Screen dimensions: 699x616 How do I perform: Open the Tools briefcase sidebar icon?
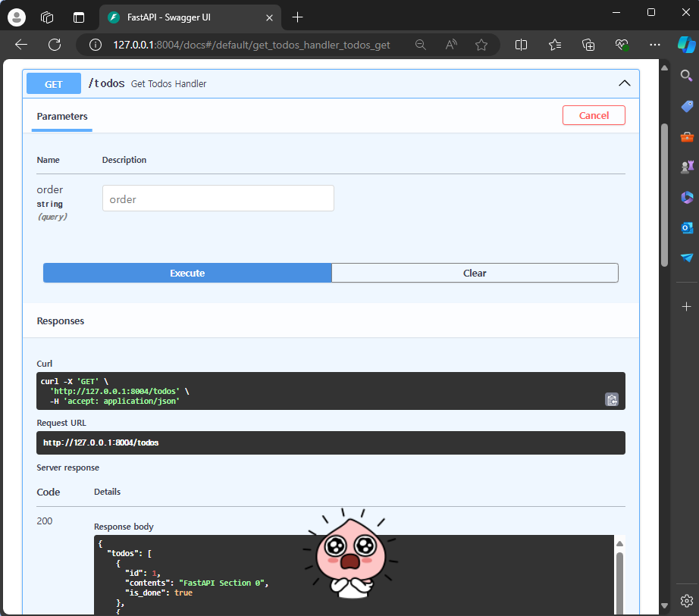click(x=687, y=136)
